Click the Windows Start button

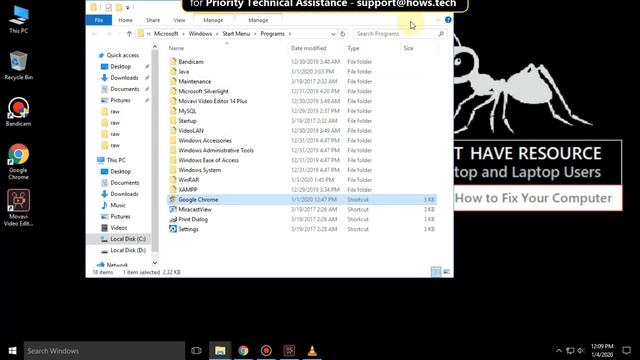pos(12,351)
